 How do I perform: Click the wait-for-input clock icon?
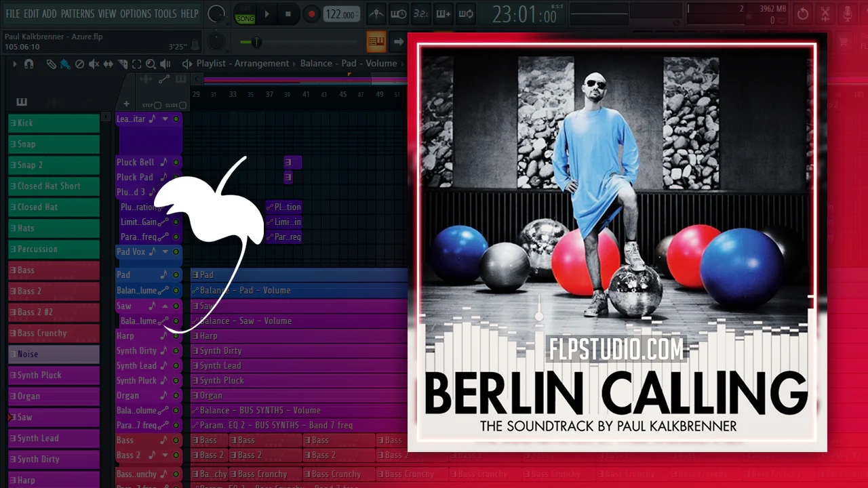(x=399, y=14)
